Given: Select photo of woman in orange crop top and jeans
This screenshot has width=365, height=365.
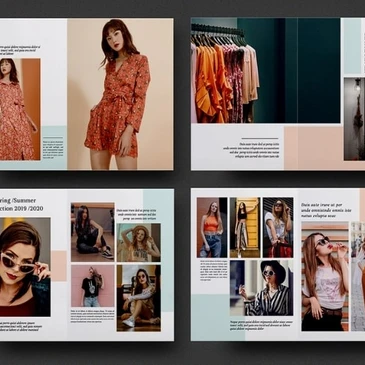Looking at the screenshot, I should 212,227.
